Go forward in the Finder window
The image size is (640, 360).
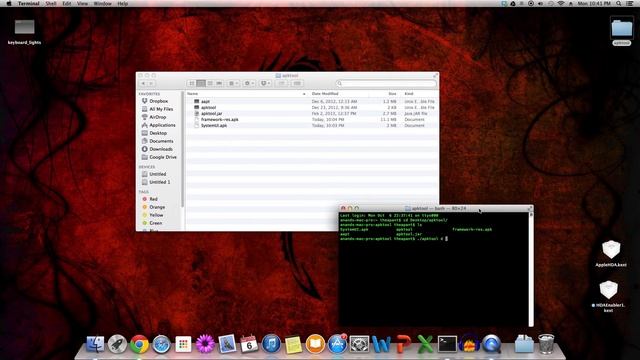pos(151,83)
